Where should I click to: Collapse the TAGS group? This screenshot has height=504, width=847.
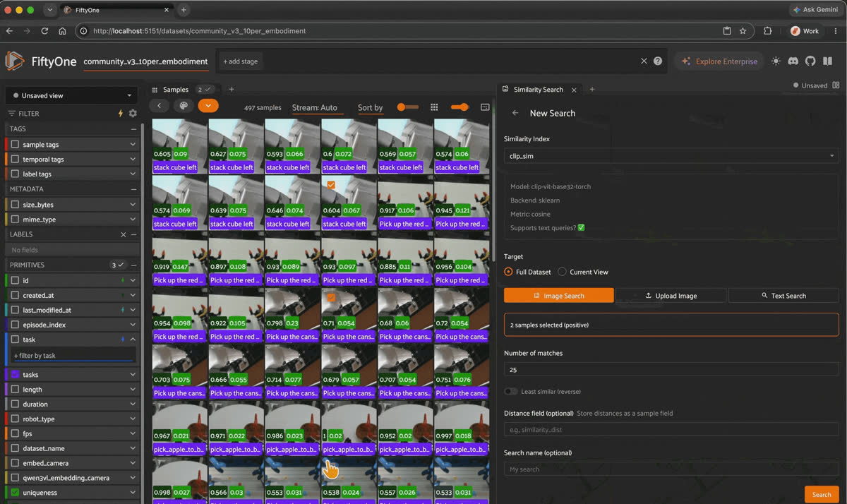pos(133,129)
